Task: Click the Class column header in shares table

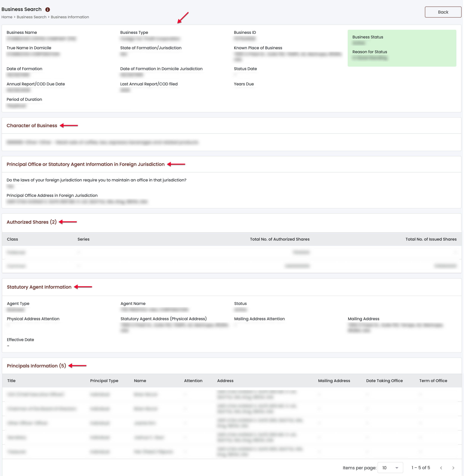Action: pyautogui.click(x=12, y=239)
